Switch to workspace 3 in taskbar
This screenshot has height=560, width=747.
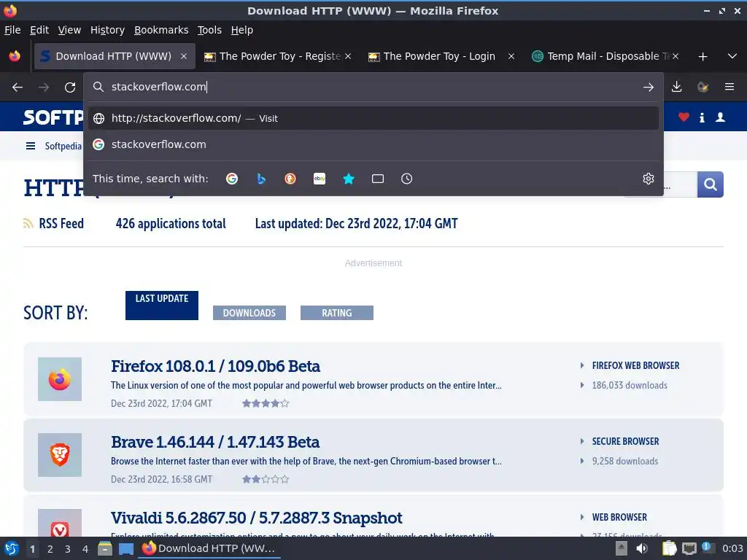click(x=68, y=549)
